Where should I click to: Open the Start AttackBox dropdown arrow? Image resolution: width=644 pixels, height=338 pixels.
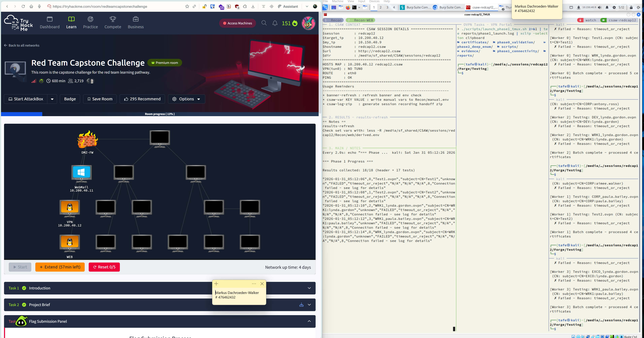pos(52,99)
